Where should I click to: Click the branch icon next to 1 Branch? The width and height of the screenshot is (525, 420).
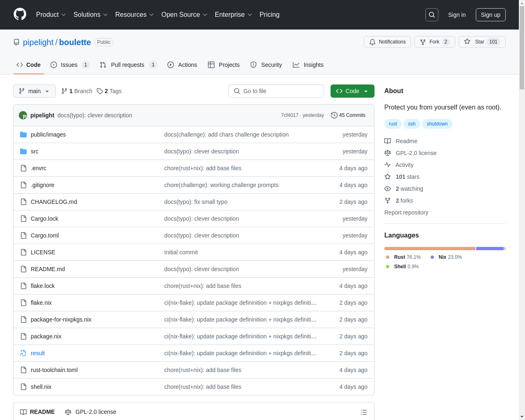click(64, 91)
